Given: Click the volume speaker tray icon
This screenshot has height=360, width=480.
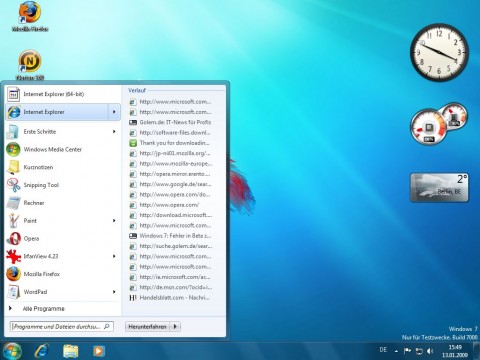Looking at the screenshot, I should click(430, 351).
